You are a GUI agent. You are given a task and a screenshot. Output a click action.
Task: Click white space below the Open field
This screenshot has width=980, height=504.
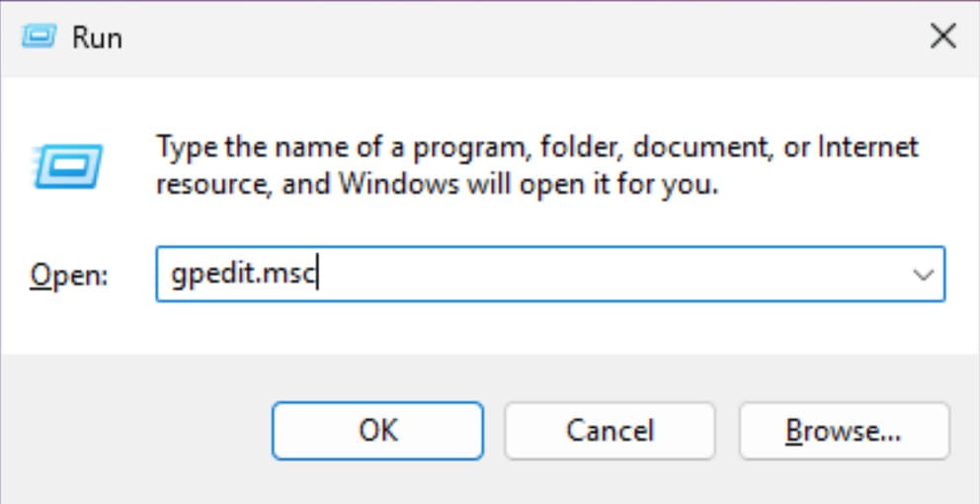494,326
